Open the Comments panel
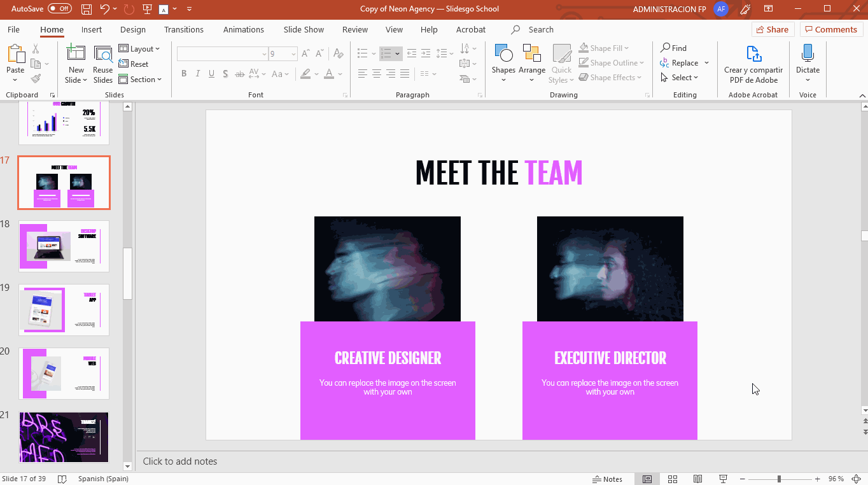868x485 pixels. [x=831, y=29]
